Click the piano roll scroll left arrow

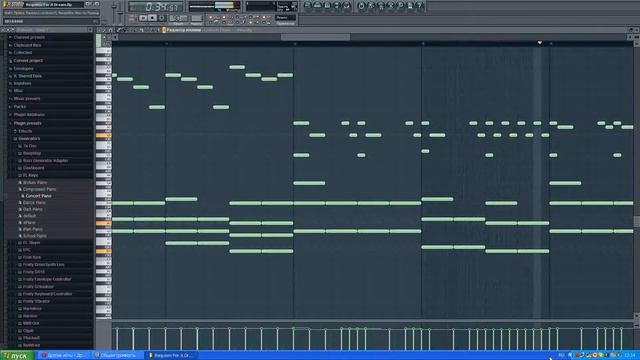tap(116, 37)
